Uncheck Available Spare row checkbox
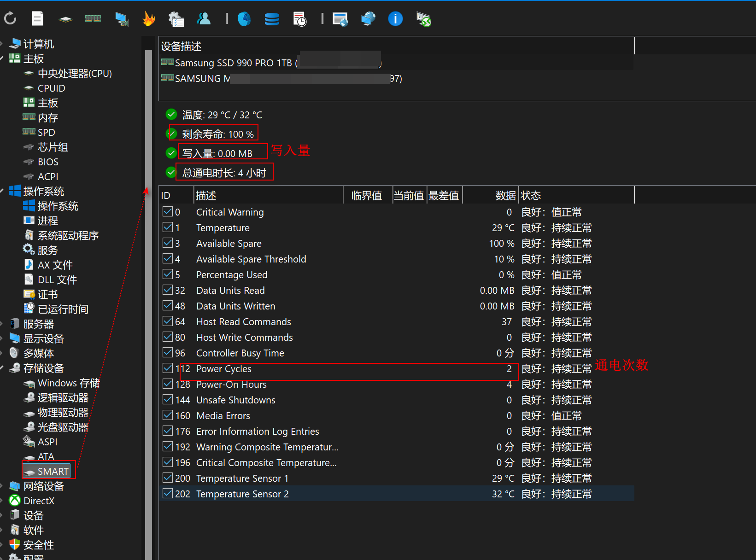 [168, 243]
